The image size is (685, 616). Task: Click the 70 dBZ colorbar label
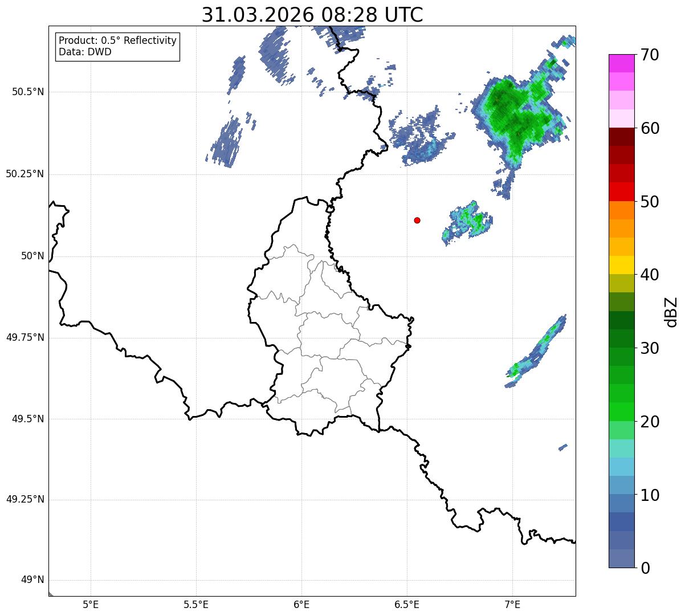point(650,55)
